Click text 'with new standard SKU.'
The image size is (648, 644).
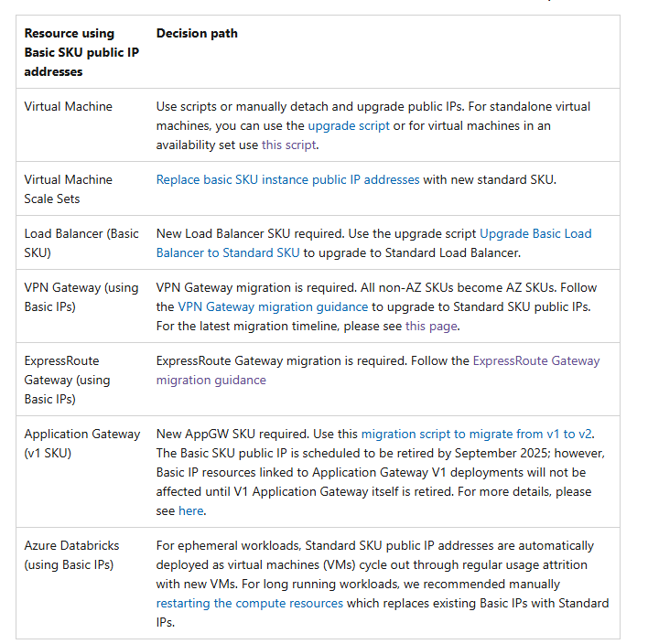coord(490,179)
